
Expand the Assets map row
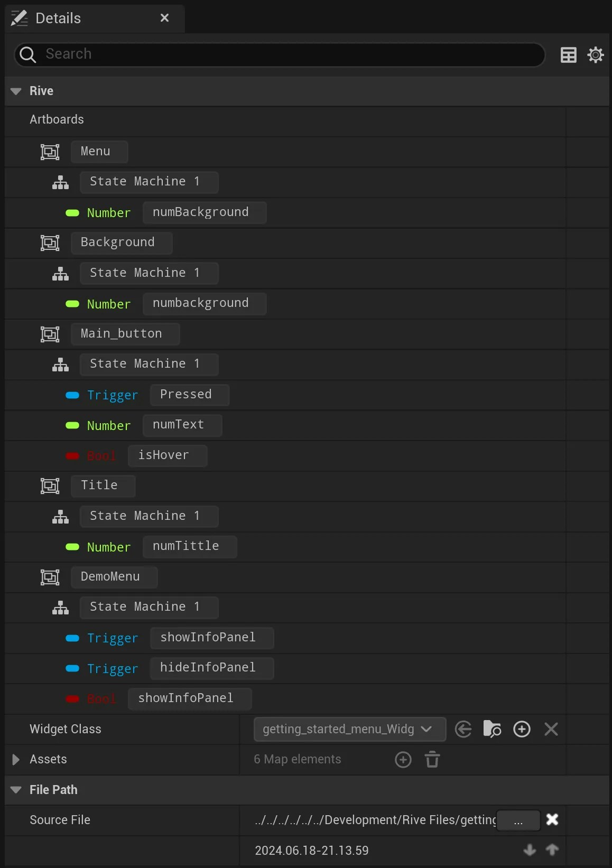coord(16,760)
